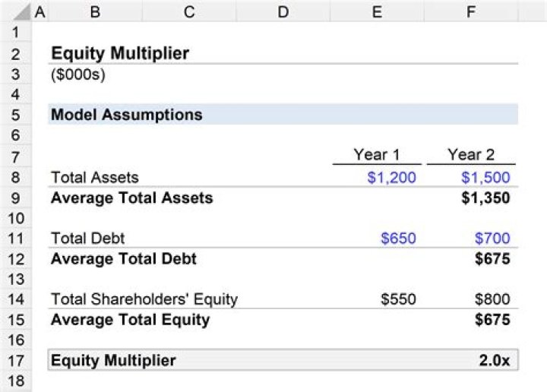Select the 2.0x Equity Multiplier result cell

tap(494, 360)
